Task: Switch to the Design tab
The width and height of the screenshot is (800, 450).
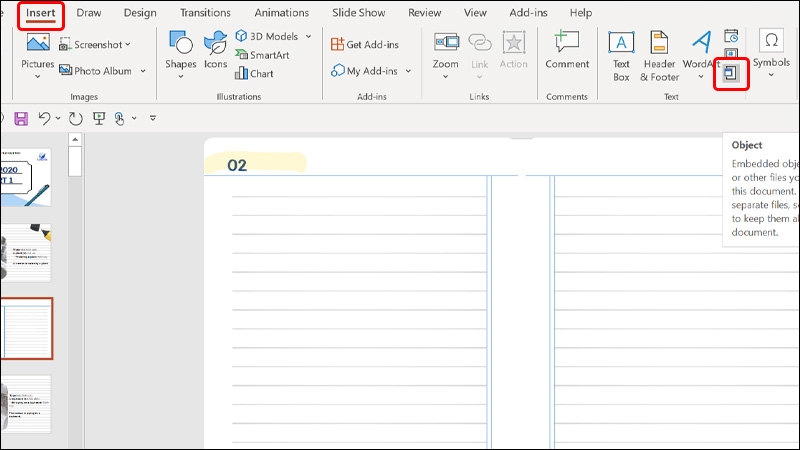Action: click(140, 13)
